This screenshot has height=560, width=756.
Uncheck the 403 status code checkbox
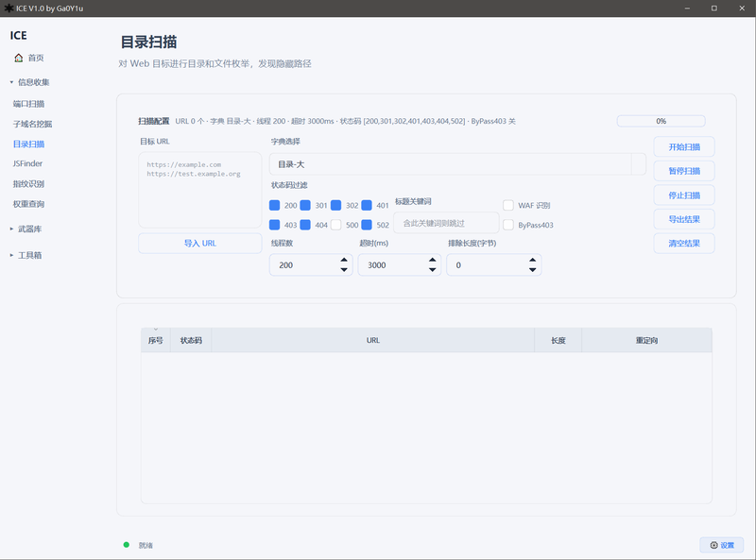tap(274, 225)
